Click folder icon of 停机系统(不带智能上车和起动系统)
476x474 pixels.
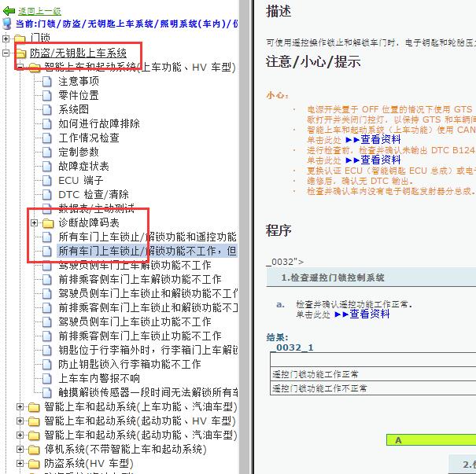click(34, 450)
